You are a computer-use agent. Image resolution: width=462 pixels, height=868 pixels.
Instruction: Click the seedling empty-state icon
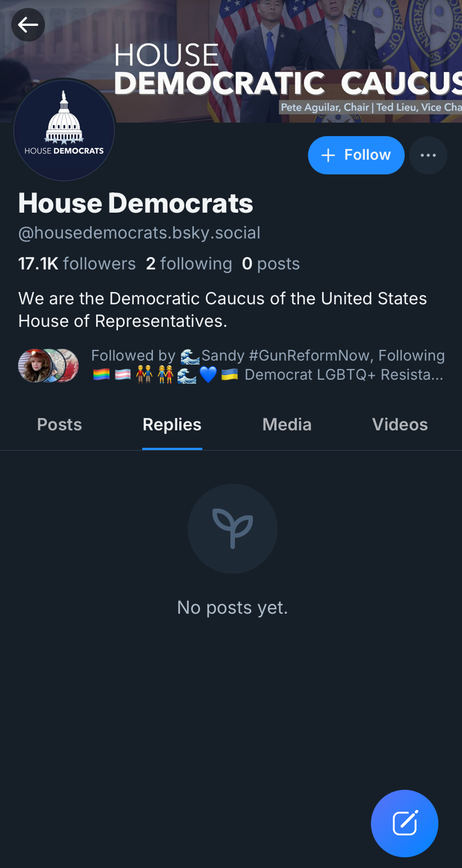pos(232,528)
